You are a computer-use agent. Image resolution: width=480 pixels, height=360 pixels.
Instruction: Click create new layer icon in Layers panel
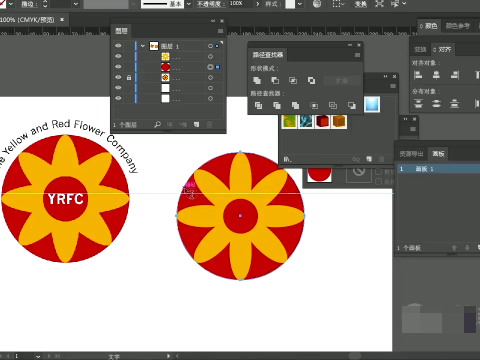click(197, 125)
